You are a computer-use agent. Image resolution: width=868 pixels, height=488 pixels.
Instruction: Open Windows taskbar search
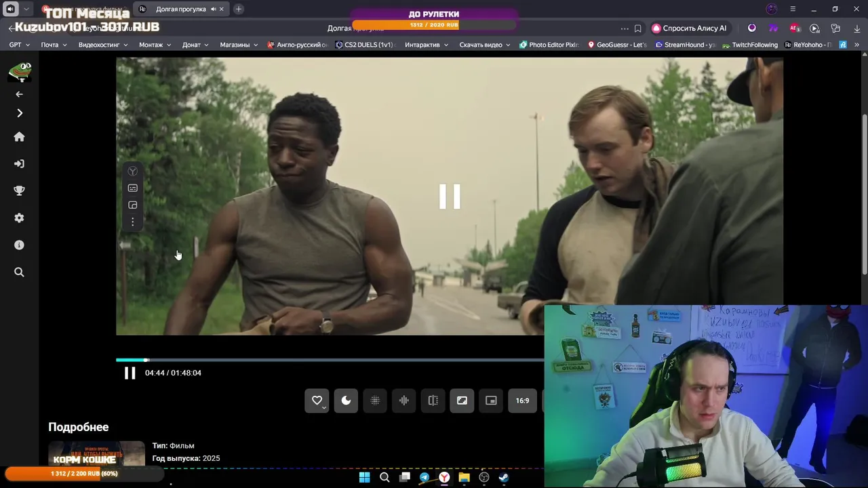(384, 477)
